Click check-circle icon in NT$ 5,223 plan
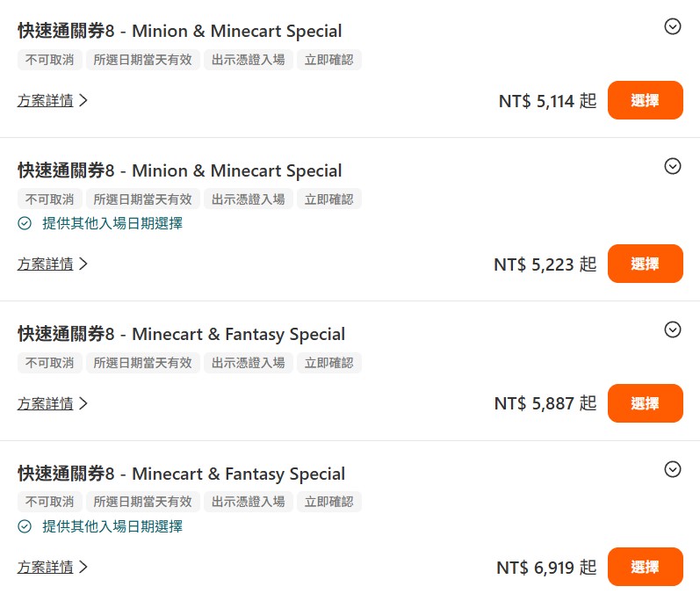Screen dimensions: 700x601 tap(25, 223)
